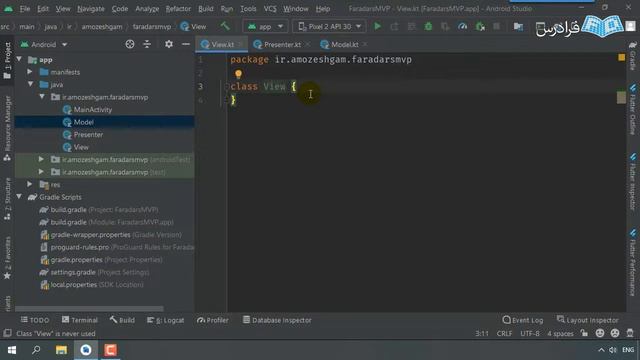Open the Resource Manager side panel

7,129
